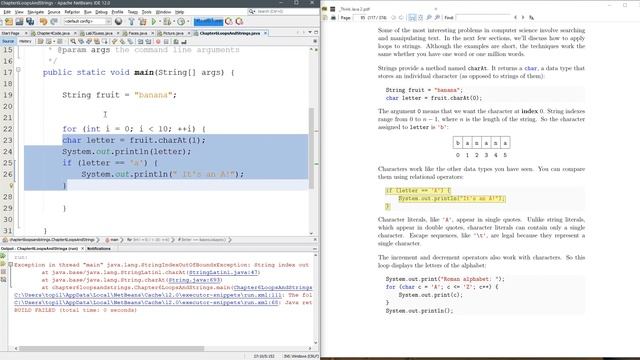640x360 pixels.
Task: Click the Save All icon
Action: click(x=30, y=21)
